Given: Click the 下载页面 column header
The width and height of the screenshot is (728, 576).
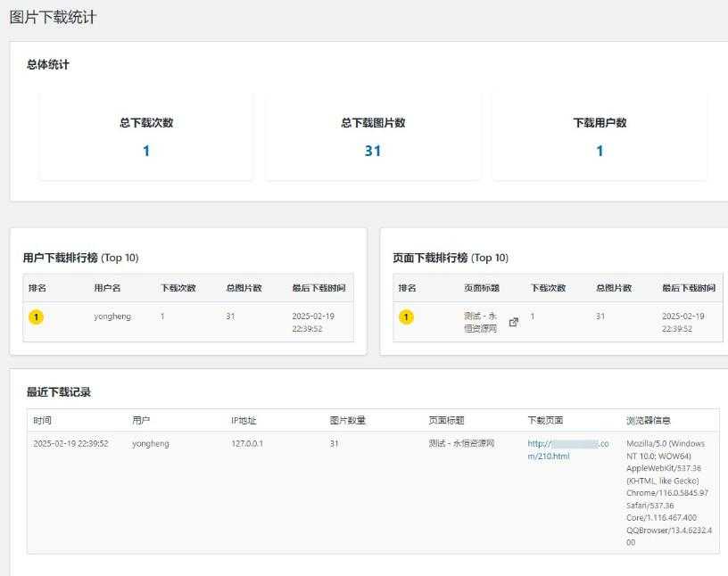Looking at the screenshot, I should (545, 420).
